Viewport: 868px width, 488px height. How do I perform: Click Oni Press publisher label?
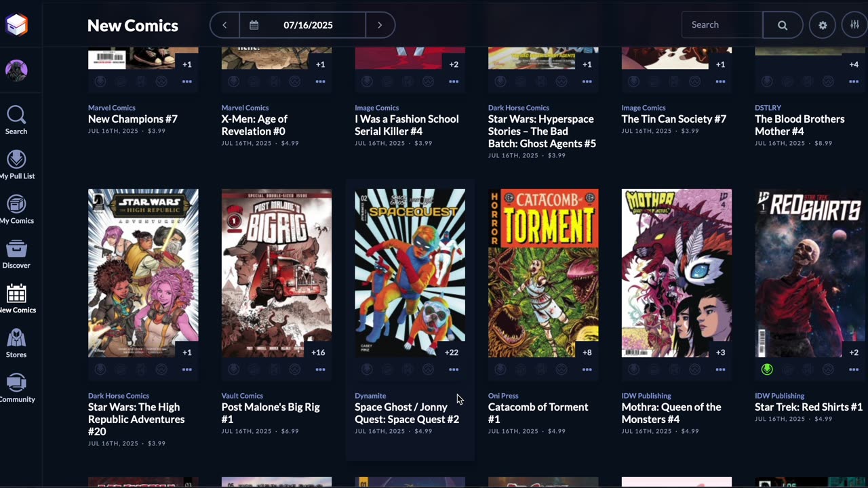click(x=503, y=396)
